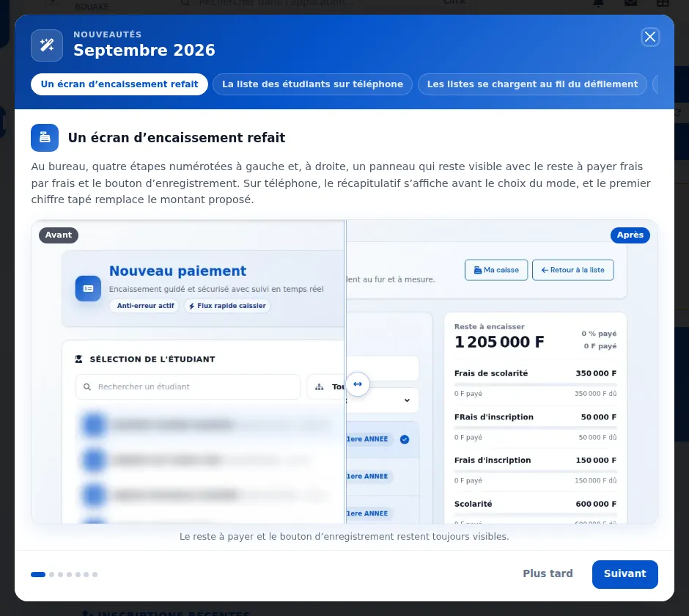Click the Ma caisse button
Image resolution: width=689 pixels, height=616 pixels.
tap(496, 270)
